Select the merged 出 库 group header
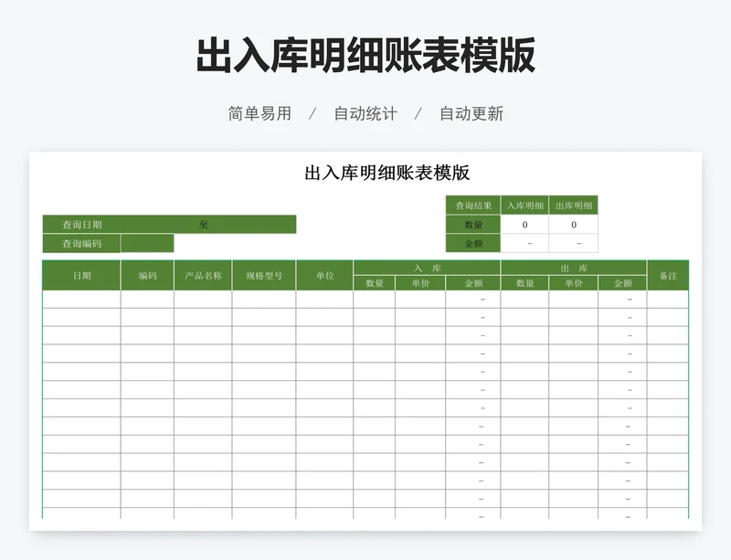Viewport: 731px width, 560px height. coord(574,268)
